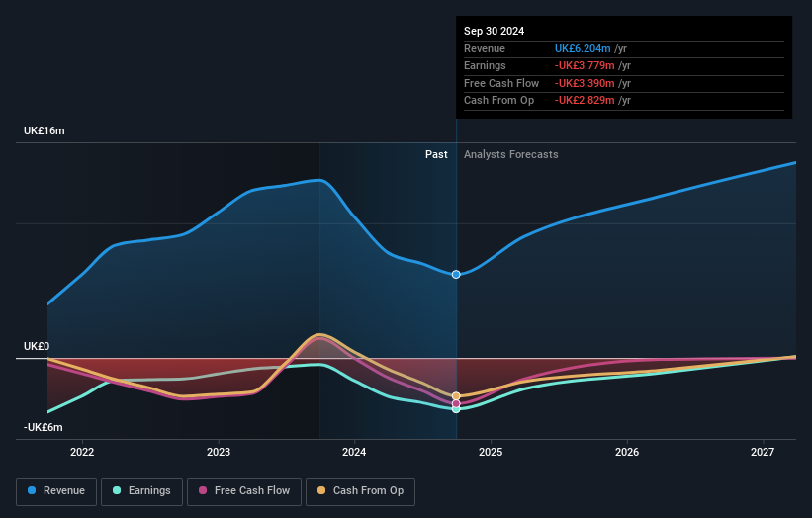Toggle the Free Cash Flow legend series

click(x=244, y=491)
